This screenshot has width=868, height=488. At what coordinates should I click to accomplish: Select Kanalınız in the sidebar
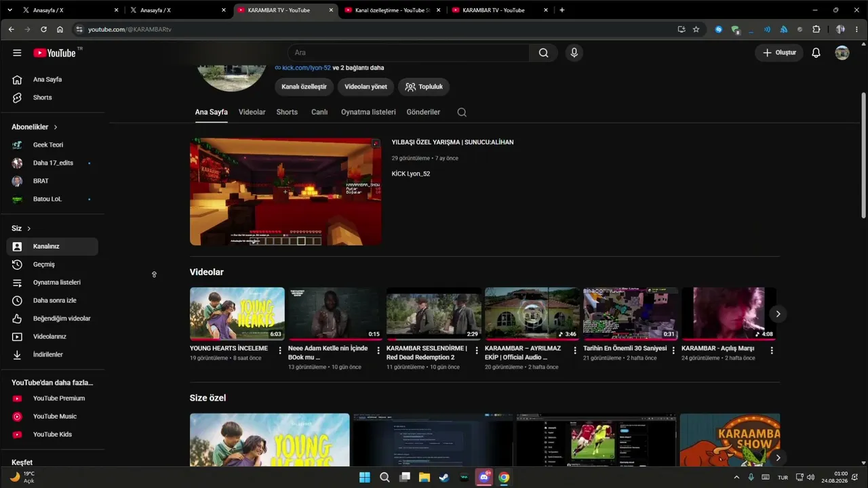click(x=52, y=247)
